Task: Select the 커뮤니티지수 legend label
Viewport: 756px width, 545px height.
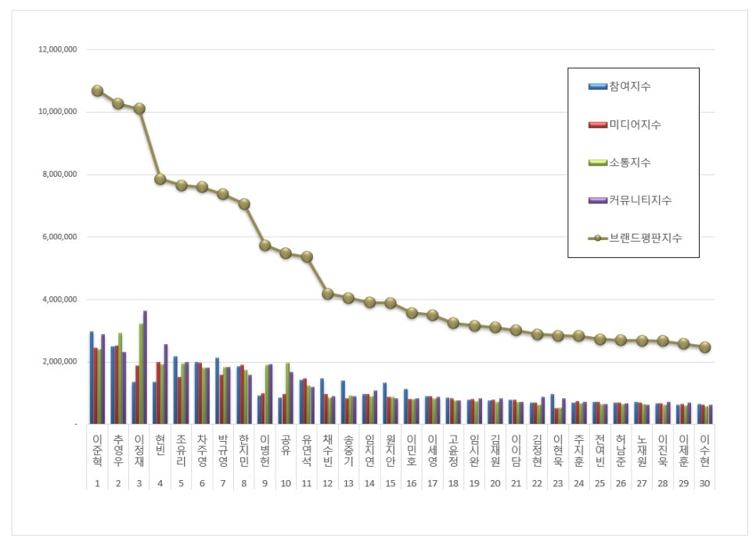Action: coord(640,200)
